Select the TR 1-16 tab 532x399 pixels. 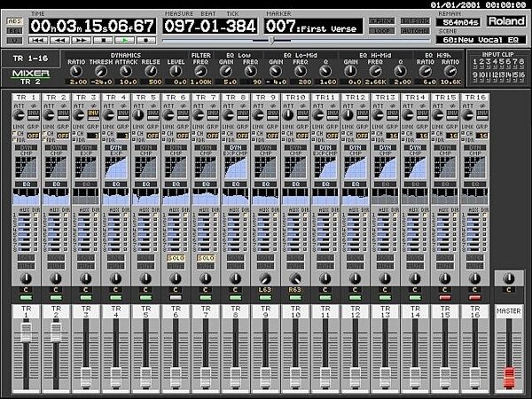tap(30, 59)
